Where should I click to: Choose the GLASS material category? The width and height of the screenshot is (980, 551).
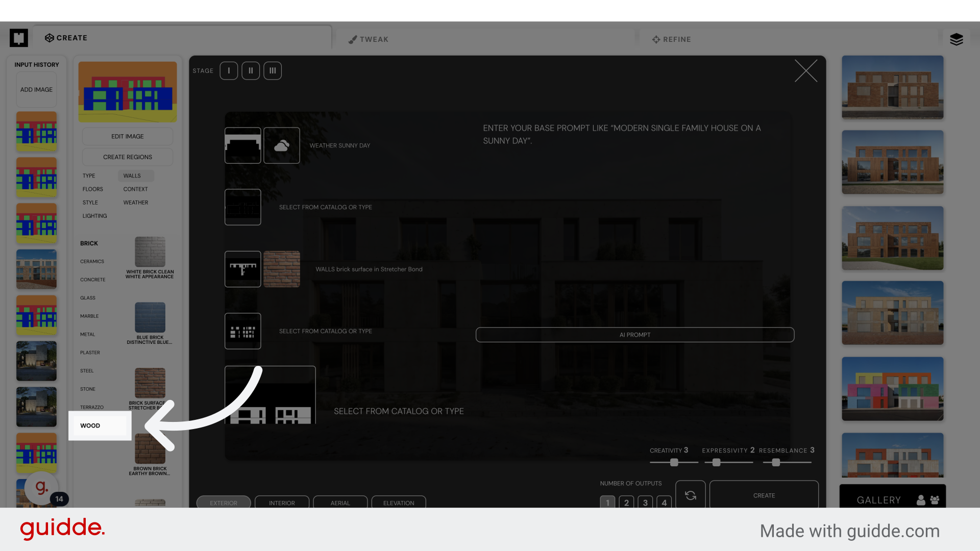[x=88, y=298]
